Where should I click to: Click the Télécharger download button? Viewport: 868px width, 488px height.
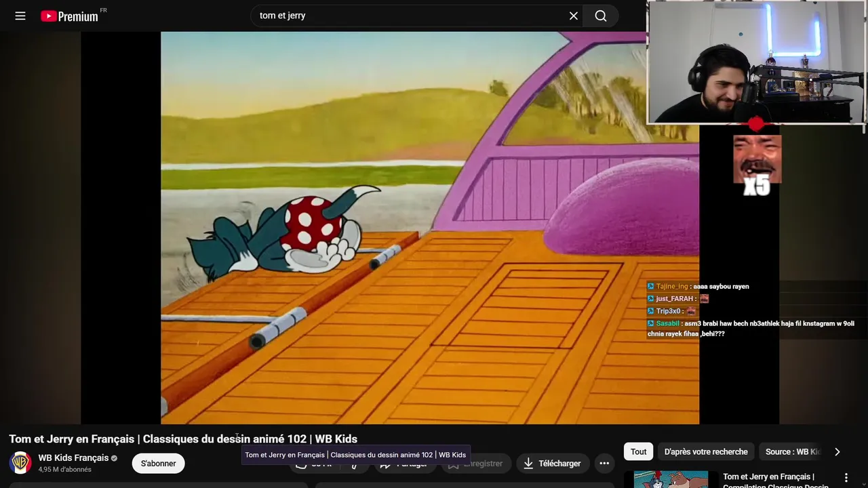[x=552, y=464]
